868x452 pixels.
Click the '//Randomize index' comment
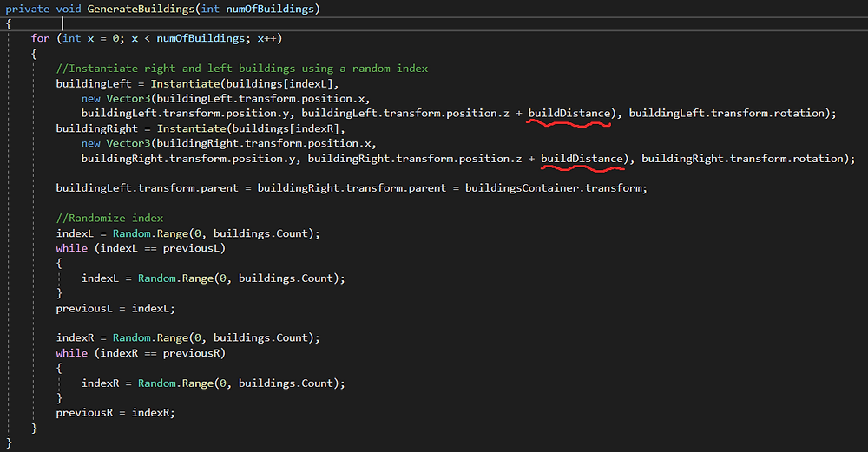coord(109,218)
